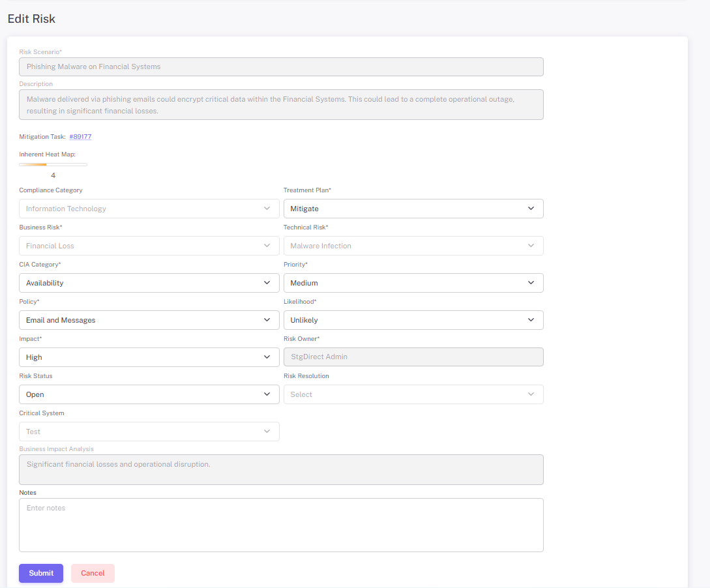The image size is (710, 588).
Task: Expand the CIA Category dropdown
Action: [x=149, y=283]
